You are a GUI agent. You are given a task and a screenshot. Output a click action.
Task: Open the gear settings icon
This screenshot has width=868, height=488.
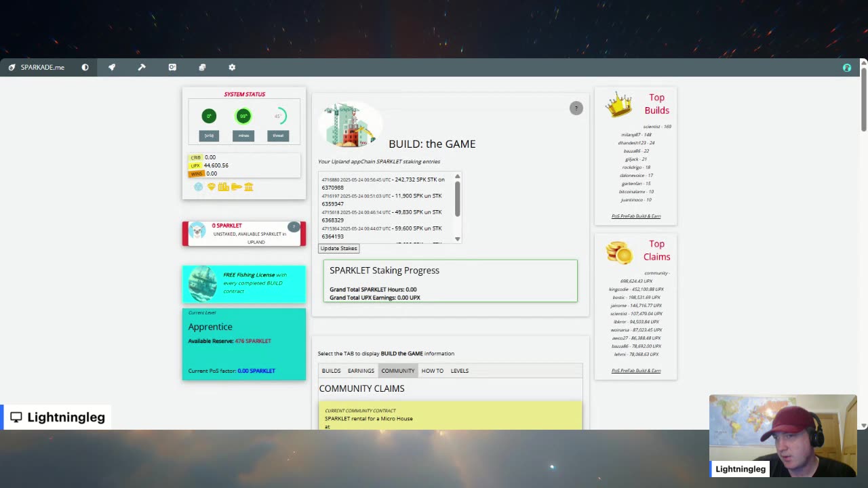(x=232, y=67)
